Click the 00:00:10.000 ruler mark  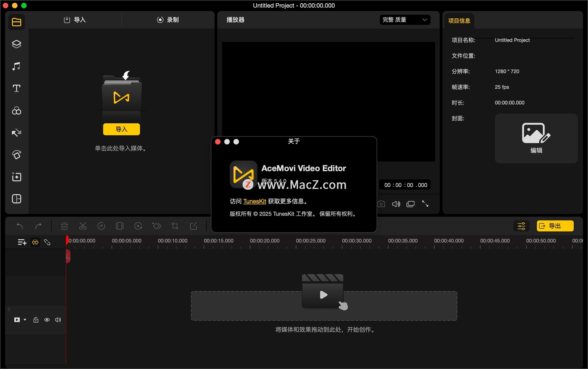click(172, 241)
